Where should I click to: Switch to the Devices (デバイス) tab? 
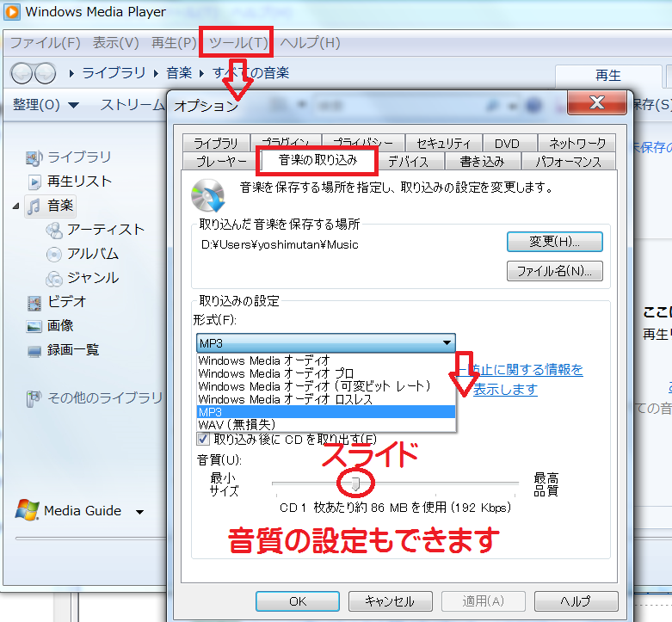click(410, 162)
